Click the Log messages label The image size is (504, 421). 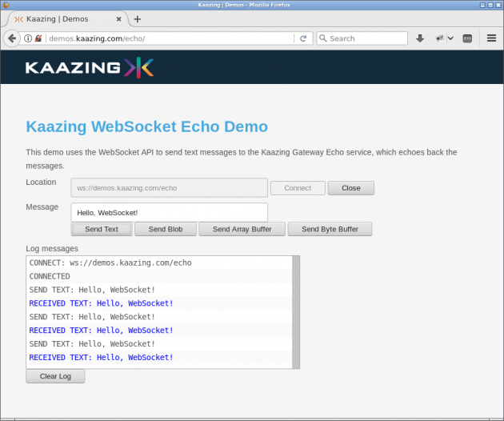click(x=52, y=249)
